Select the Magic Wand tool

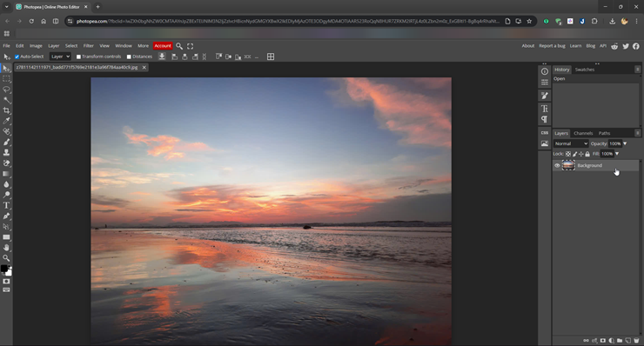coord(7,100)
